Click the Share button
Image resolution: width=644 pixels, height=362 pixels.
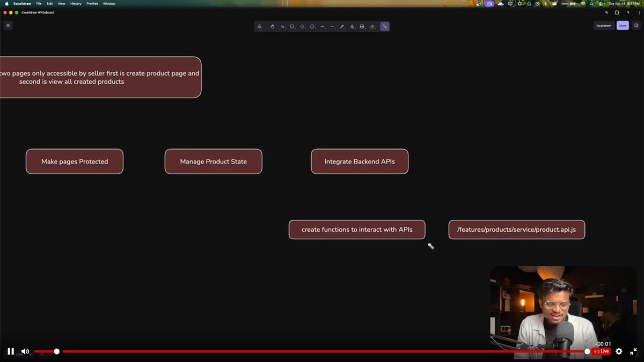pos(623,25)
